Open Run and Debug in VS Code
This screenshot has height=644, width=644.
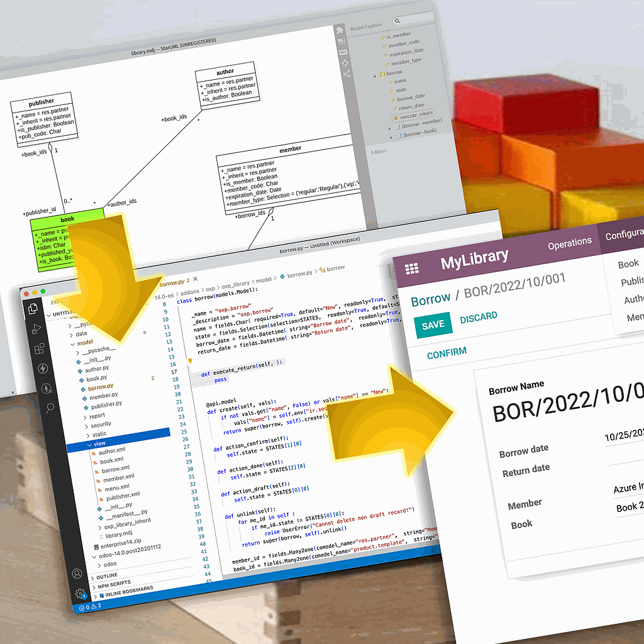(36, 329)
